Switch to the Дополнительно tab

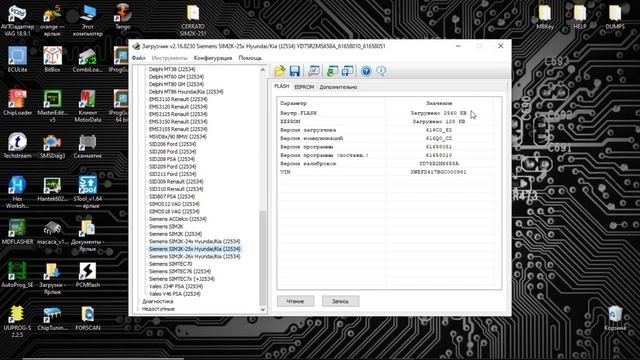pos(338,87)
